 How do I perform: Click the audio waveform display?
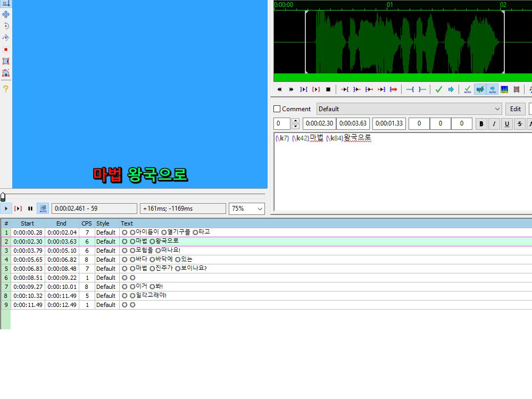coord(403,42)
